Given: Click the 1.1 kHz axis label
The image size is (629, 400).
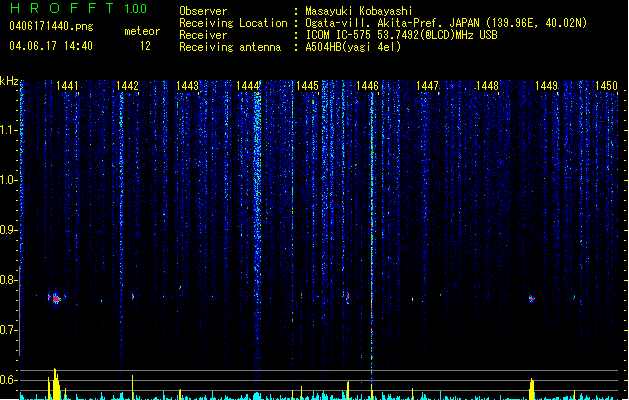Looking at the screenshot, I should pyautogui.click(x=8, y=130).
